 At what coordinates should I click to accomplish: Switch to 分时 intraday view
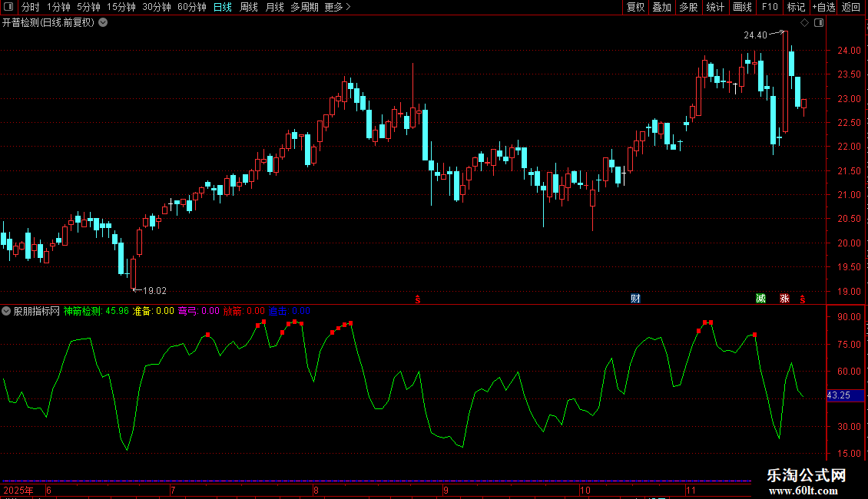31,7
